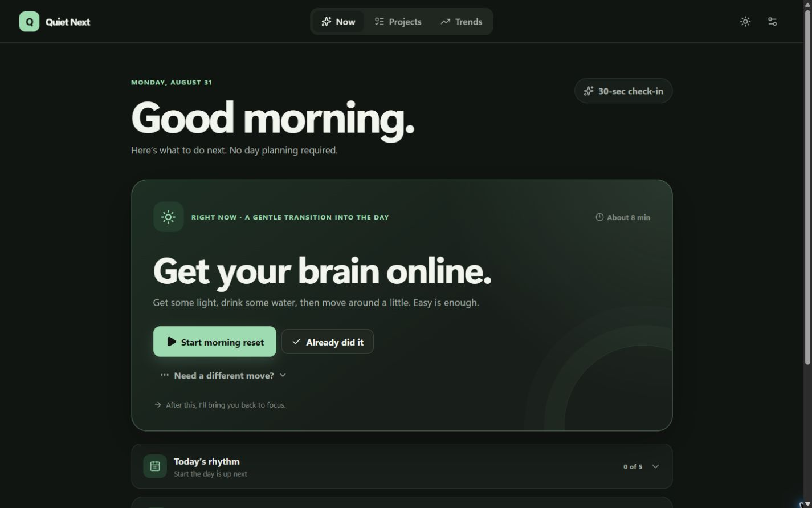This screenshot has height=508, width=812.
Task: Click the page vertical scrollbar
Action: (x=807, y=188)
